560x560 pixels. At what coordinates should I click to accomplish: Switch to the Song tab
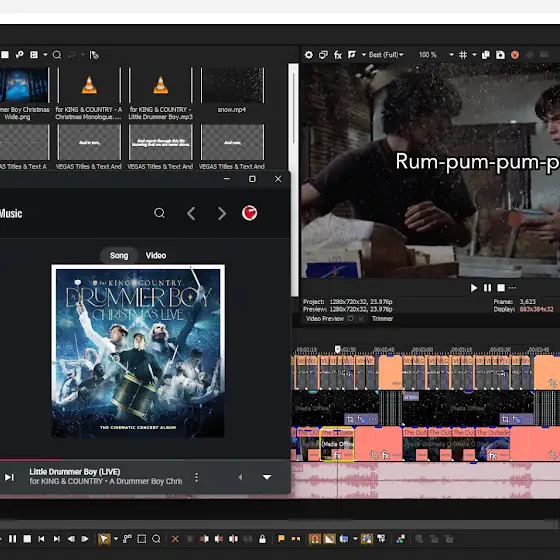click(119, 255)
